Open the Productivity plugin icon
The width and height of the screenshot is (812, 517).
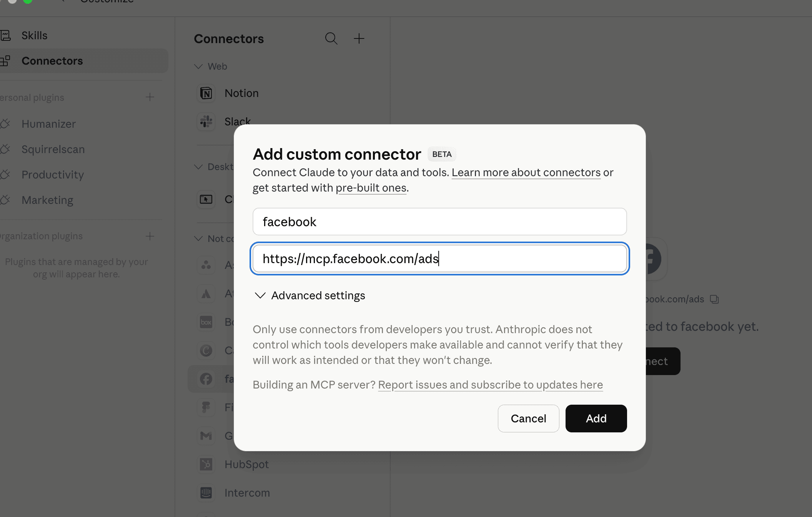5,175
